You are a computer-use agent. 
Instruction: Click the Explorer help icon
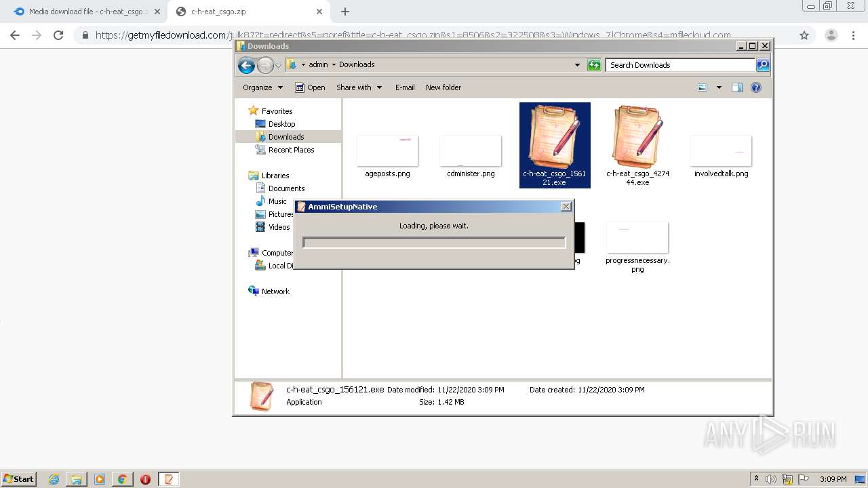tap(756, 87)
